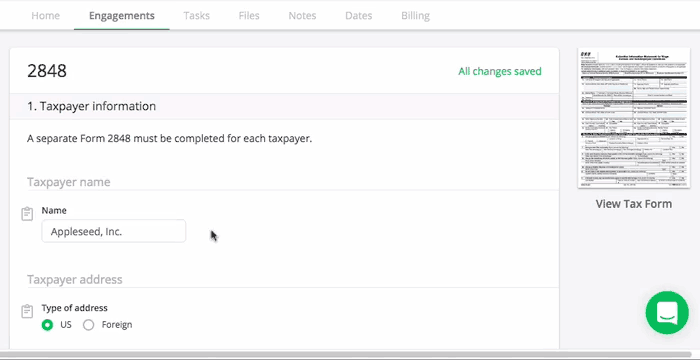700x360 pixels.
Task: Open the green chat support bubble
Action: [x=667, y=313]
